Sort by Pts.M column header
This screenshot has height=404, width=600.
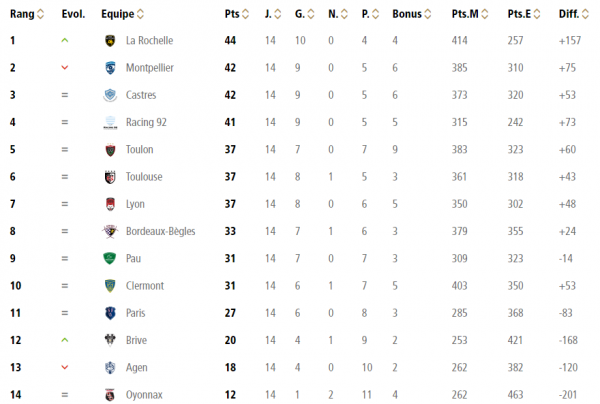[x=465, y=14]
